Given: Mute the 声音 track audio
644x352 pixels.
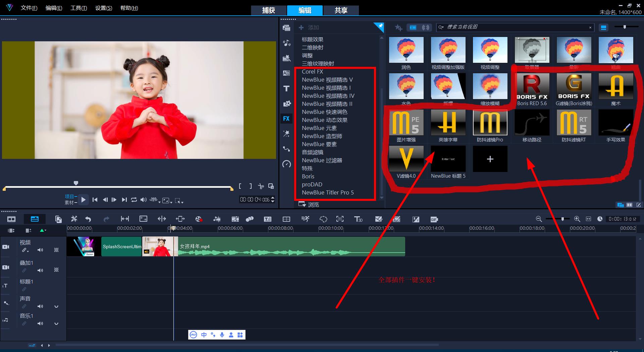Looking at the screenshot, I should click(x=40, y=306).
